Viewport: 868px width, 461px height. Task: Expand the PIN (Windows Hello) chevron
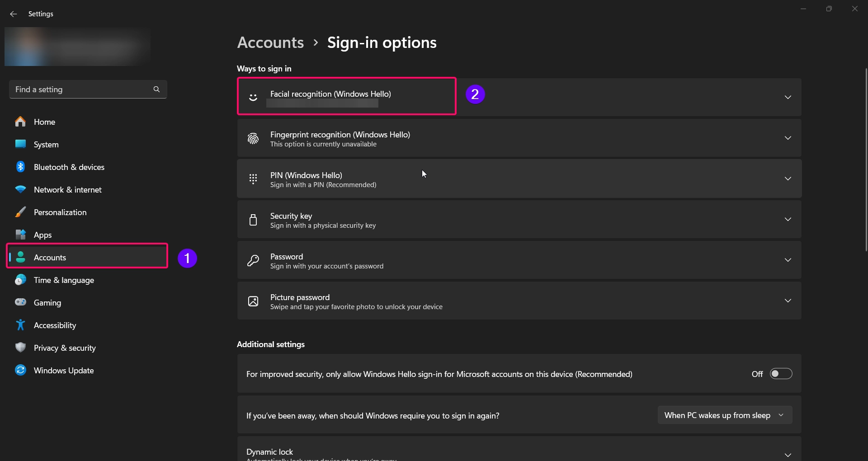tap(788, 179)
